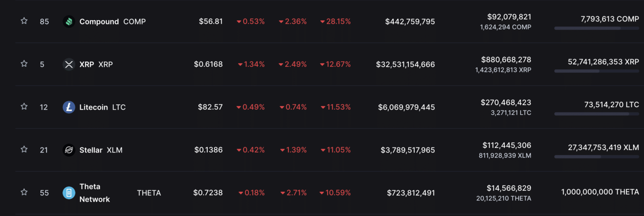Toggle the Litecoin watchlist star
The image size is (644, 216).
coord(24,107)
